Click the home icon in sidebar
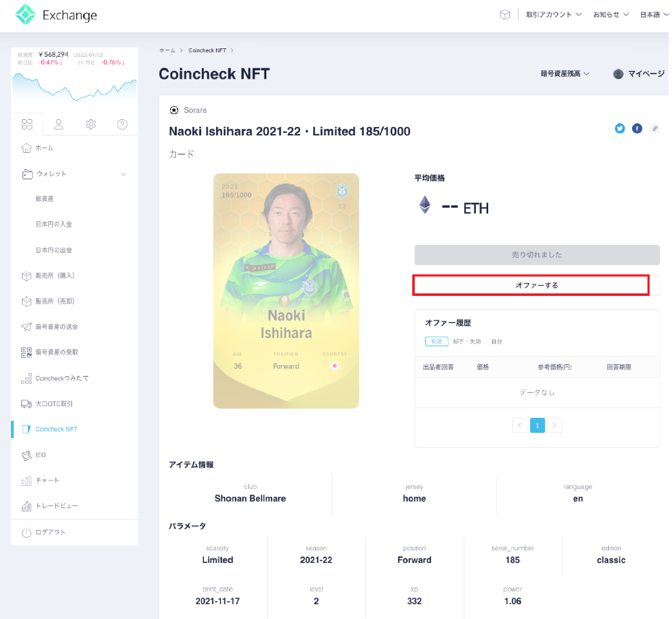 coord(26,148)
